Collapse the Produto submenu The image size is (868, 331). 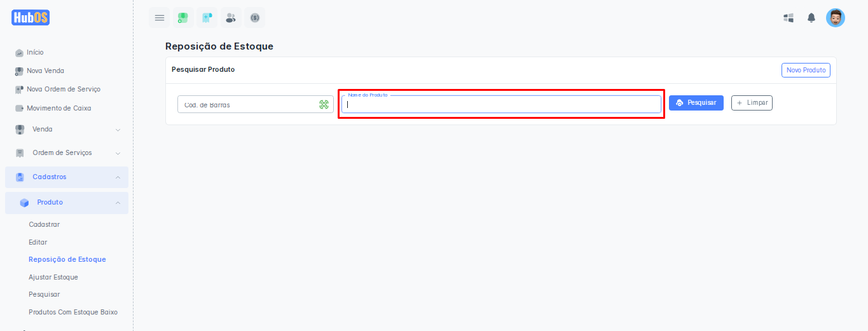(67, 203)
